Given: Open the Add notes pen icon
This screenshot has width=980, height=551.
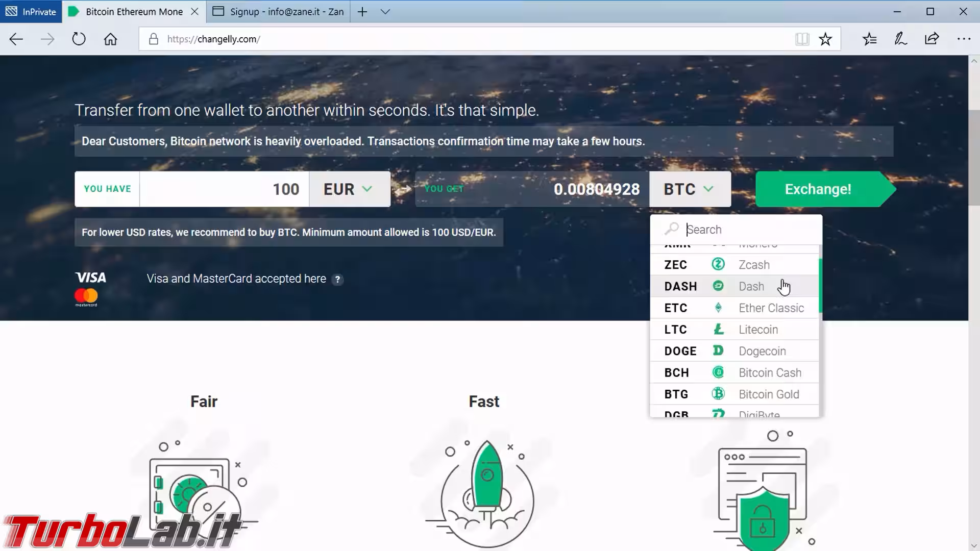Looking at the screenshot, I should click(x=900, y=39).
